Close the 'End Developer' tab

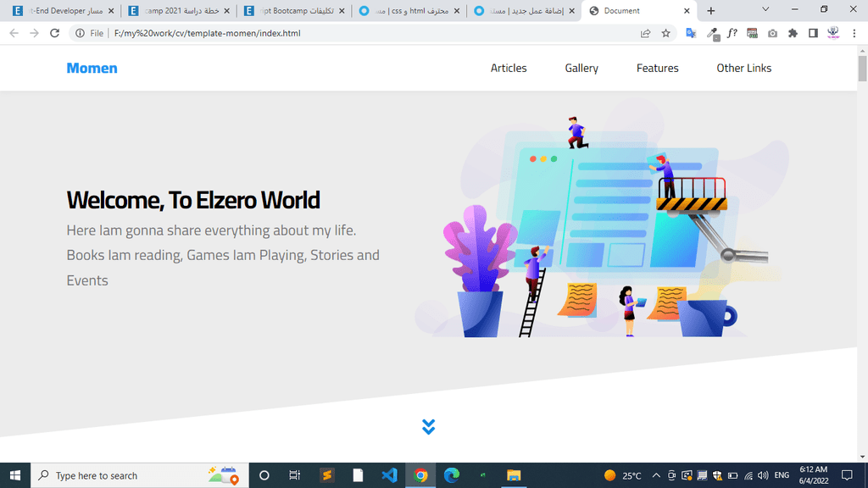pyautogui.click(x=111, y=10)
